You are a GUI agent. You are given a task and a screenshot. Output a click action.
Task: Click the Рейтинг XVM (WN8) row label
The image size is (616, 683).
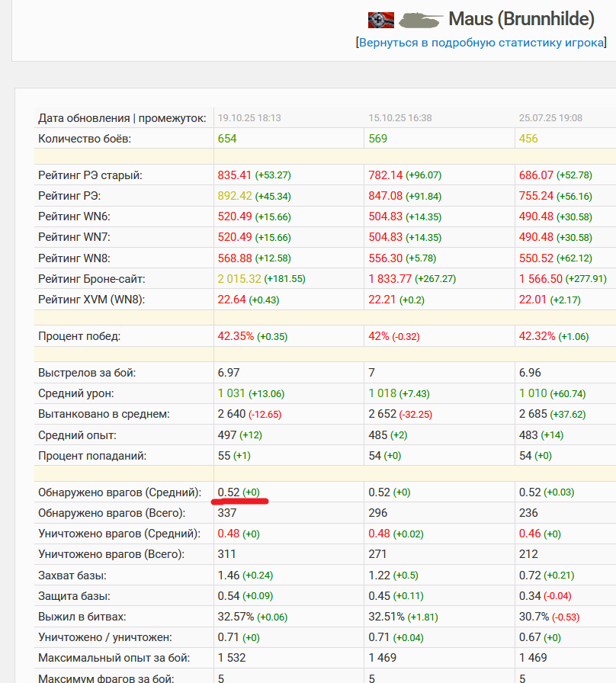[91, 300]
